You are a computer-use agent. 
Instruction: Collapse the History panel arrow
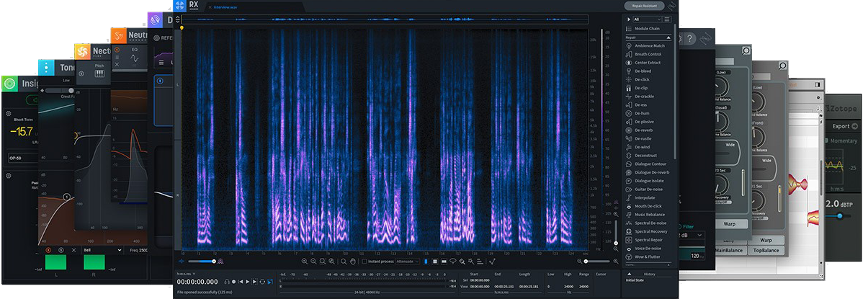click(629, 274)
